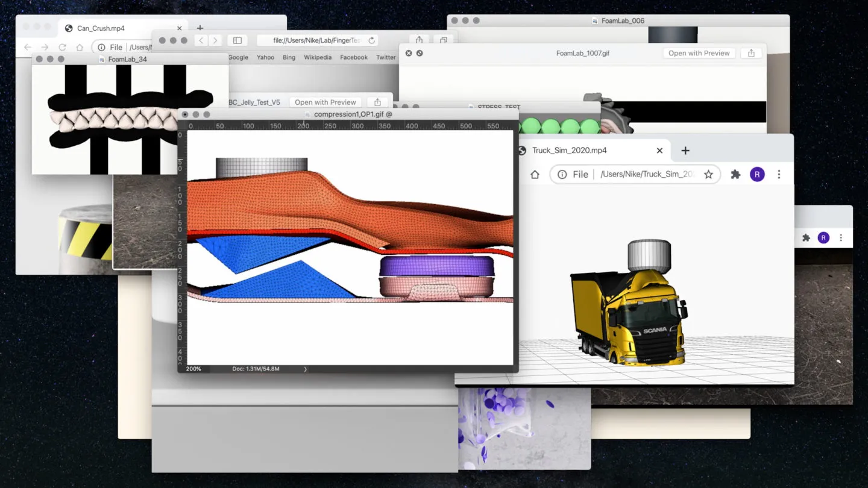Image resolution: width=868 pixels, height=488 pixels.
Task: Open extensions puzzle icon in Truck_Sim window
Action: pos(735,174)
